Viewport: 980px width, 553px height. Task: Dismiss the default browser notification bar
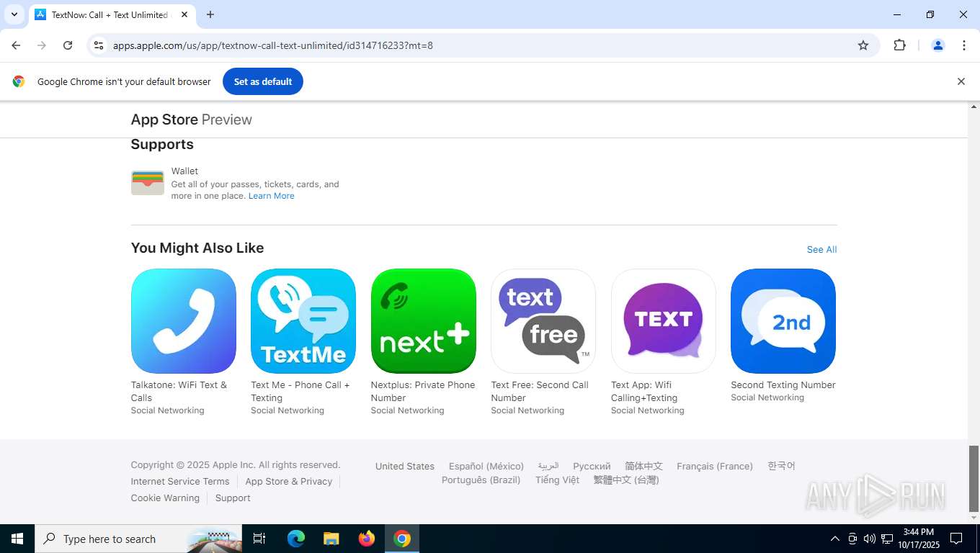coord(961,81)
